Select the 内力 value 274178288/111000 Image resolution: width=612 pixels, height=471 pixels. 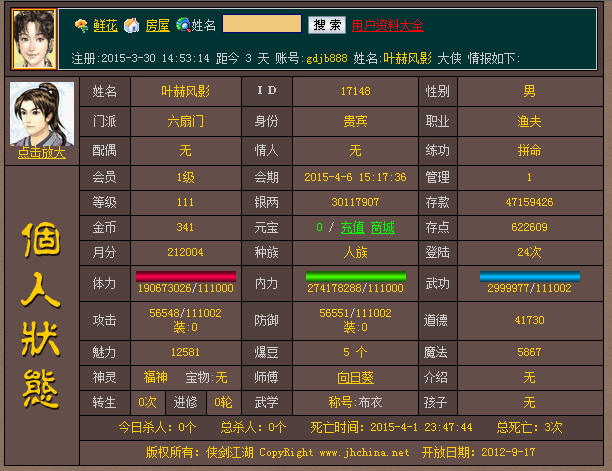tap(356, 288)
